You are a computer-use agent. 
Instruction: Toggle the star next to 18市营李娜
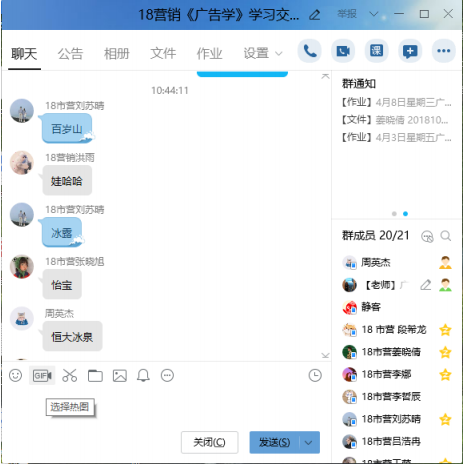[445, 375]
